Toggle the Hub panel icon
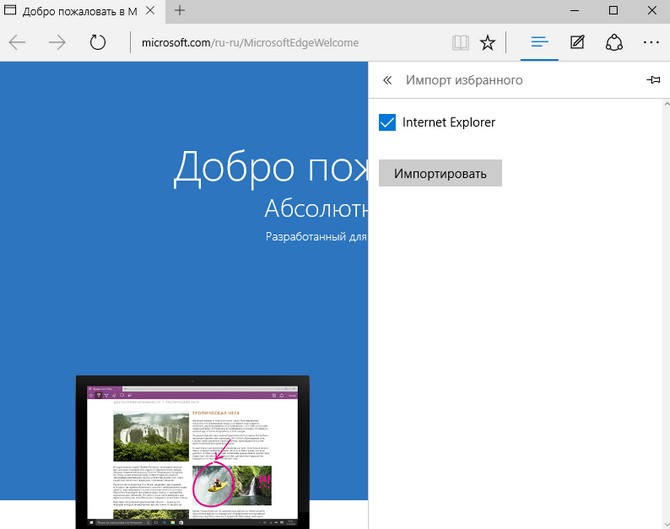Screen dimensions: 670x529 540,42
